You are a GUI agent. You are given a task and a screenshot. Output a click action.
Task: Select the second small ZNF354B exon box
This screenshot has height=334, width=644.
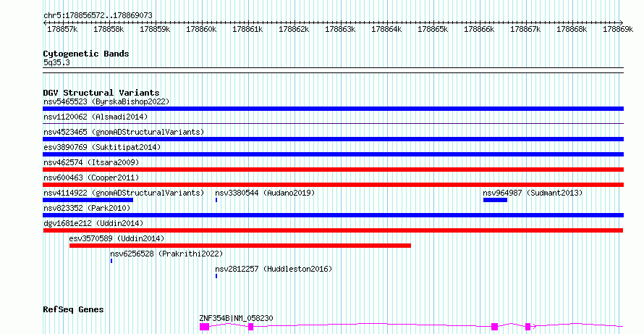click(x=251, y=327)
